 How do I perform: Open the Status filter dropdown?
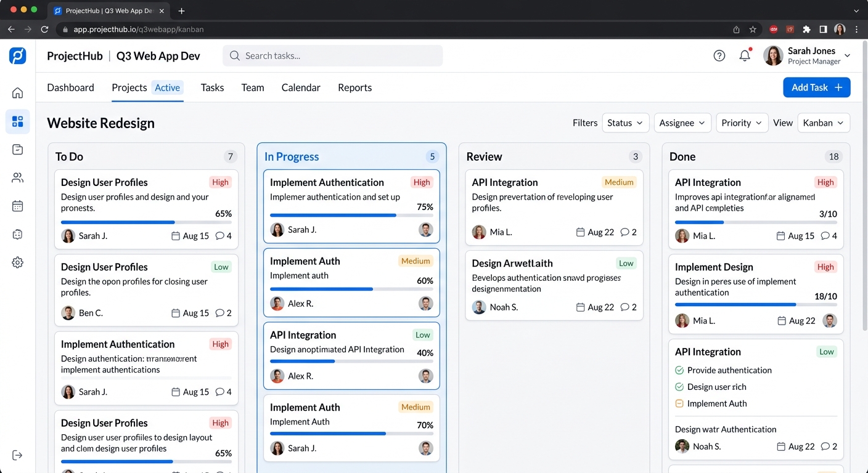click(x=625, y=123)
